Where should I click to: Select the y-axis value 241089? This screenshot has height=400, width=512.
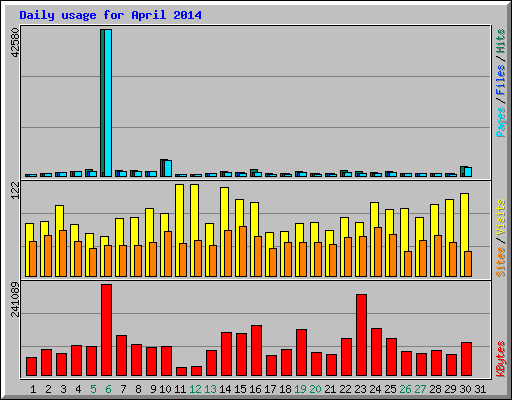[x=15, y=299]
